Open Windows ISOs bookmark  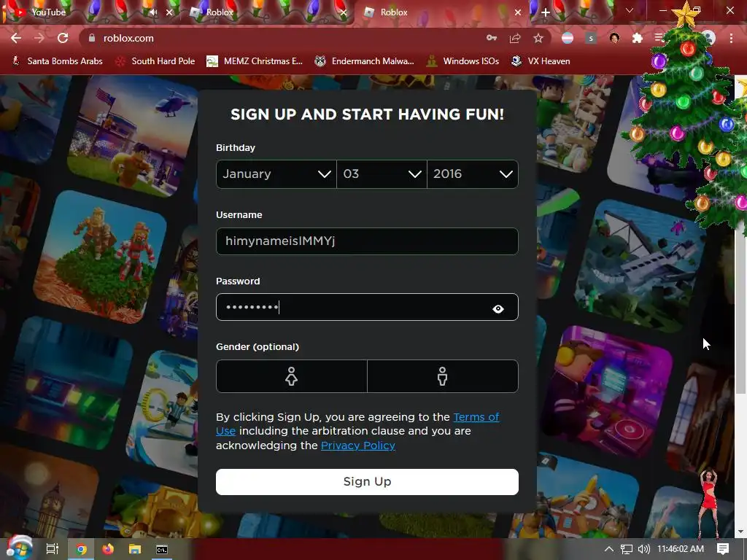(x=462, y=61)
